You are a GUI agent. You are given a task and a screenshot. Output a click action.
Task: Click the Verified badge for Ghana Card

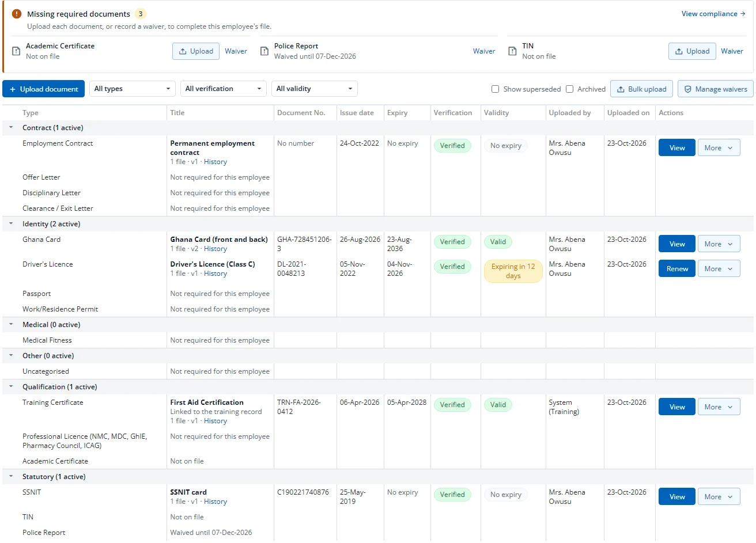pos(452,242)
